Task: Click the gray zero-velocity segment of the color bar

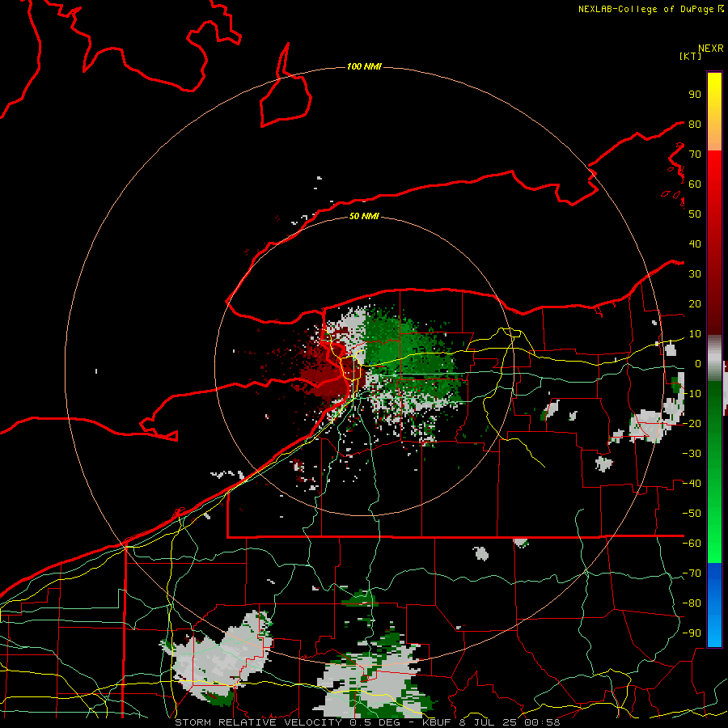Action: 714,358
